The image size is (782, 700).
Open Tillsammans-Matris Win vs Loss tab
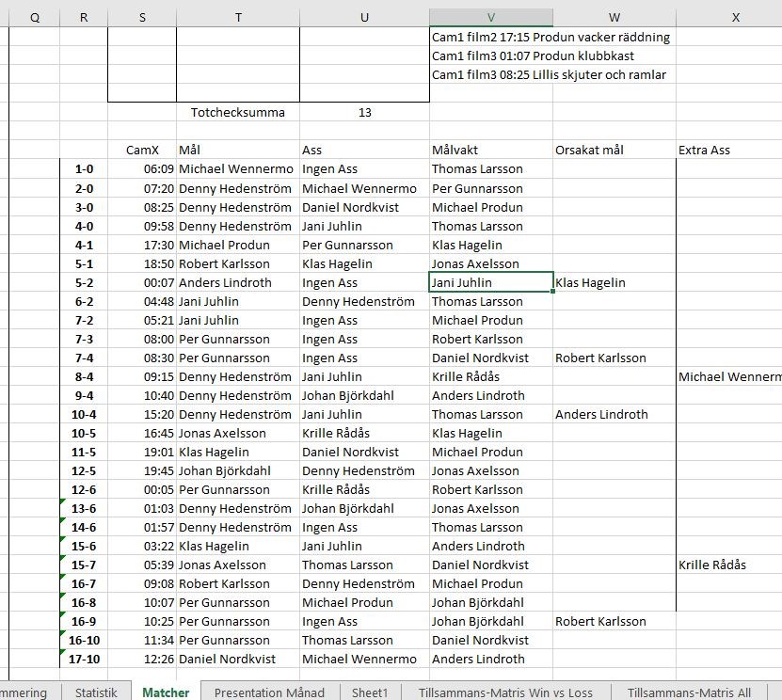tap(506, 692)
